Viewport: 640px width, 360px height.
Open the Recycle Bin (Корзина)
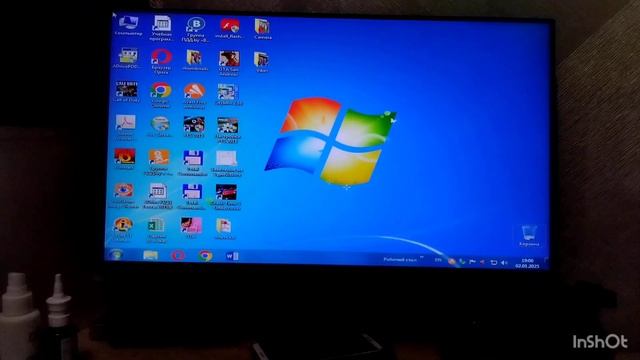(529, 235)
